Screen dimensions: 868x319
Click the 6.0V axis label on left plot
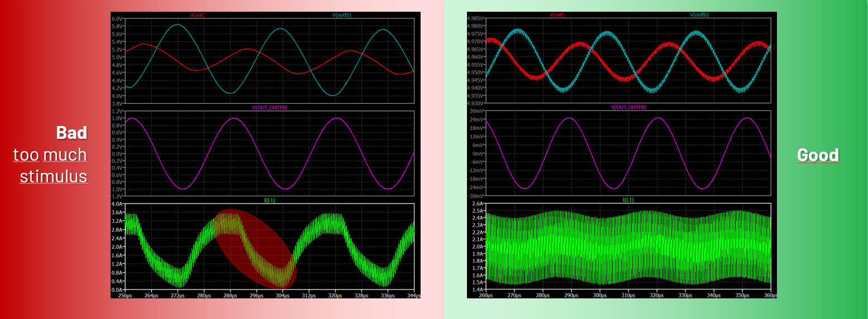[116, 19]
